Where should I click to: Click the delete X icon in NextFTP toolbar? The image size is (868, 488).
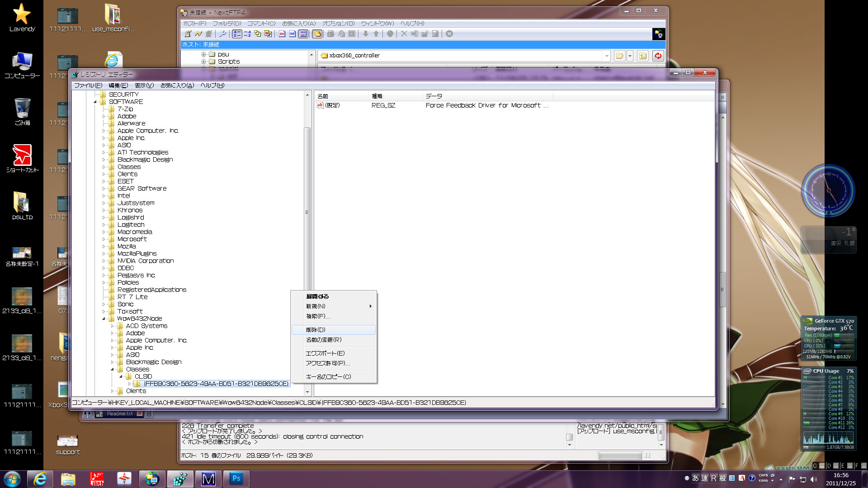click(404, 34)
